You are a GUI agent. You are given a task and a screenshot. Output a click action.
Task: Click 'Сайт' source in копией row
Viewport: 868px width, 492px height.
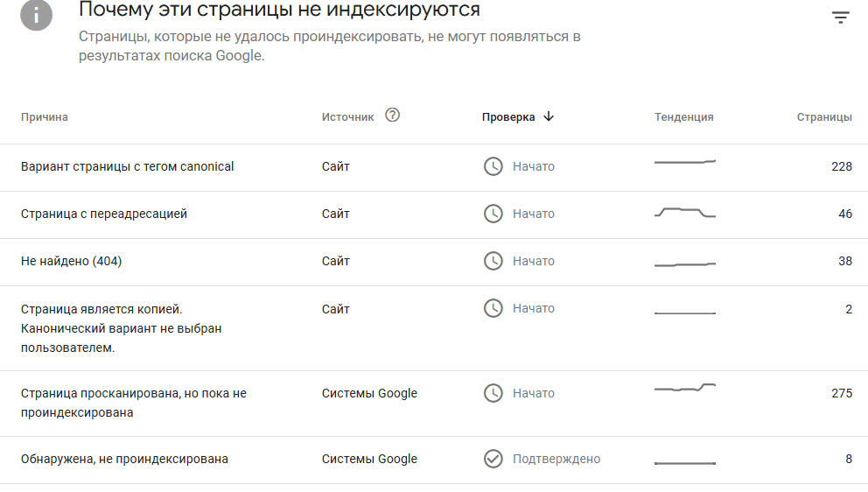(335, 309)
